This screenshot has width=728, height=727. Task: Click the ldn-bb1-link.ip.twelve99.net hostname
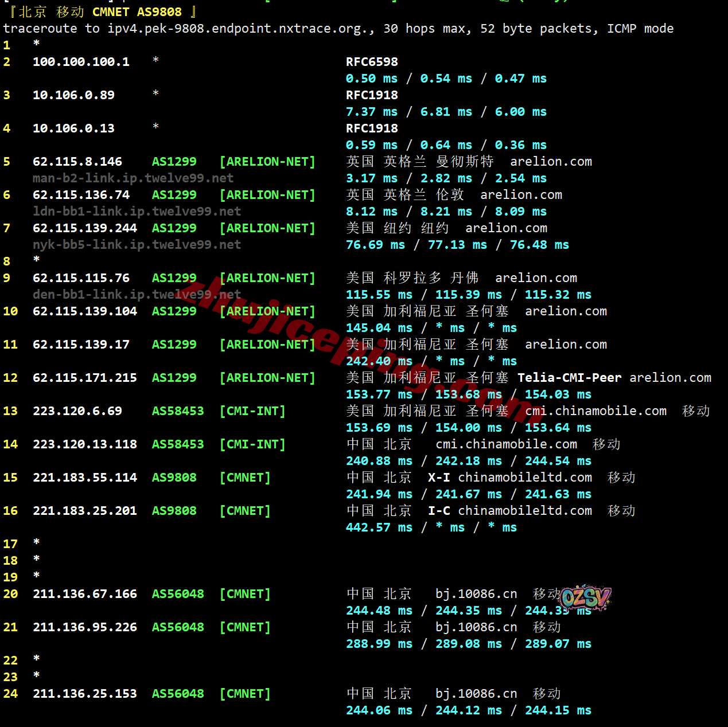(x=137, y=212)
